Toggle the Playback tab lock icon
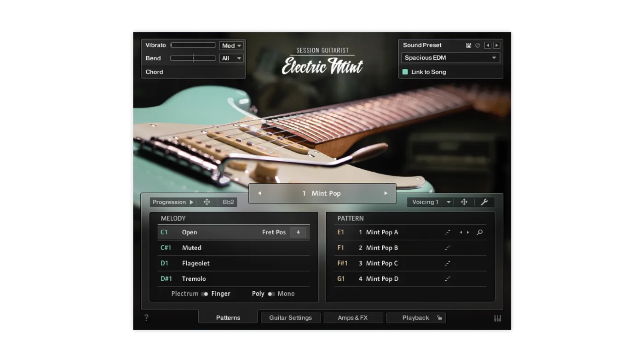The height and width of the screenshot is (362, 644). pyautogui.click(x=439, y=318)
